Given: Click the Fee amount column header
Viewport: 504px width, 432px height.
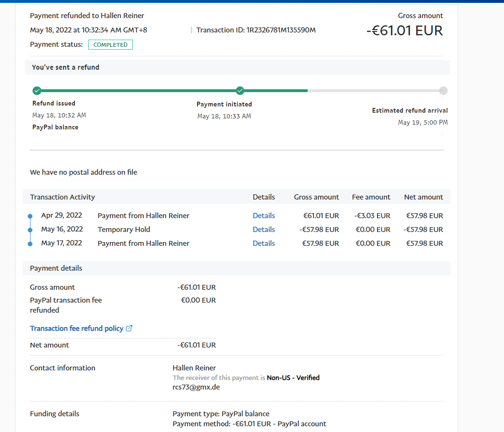Looking at the screenshot, I should coord(371,197).
